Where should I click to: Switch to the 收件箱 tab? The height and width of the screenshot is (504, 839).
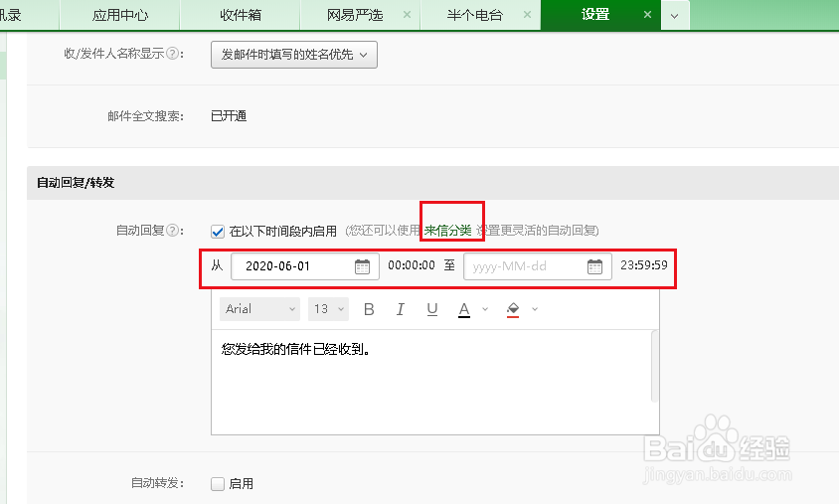click(241, 15)
